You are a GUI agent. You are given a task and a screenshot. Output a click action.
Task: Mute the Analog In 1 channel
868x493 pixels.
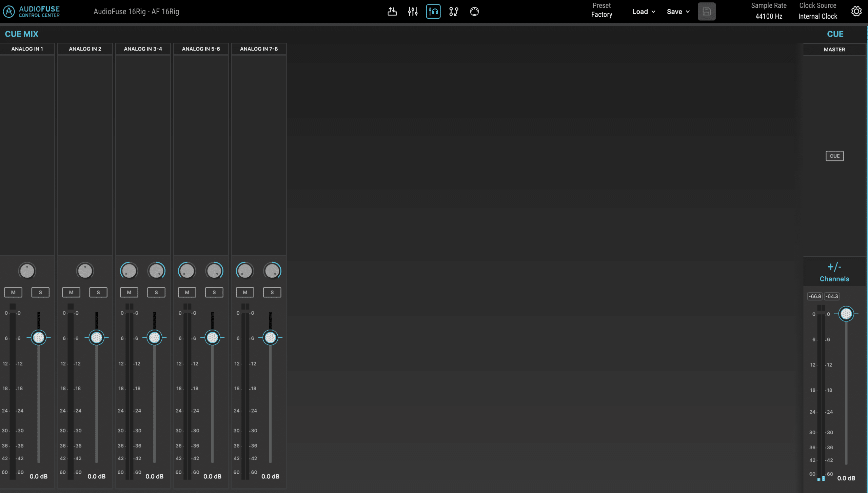[x=13, y=292]
